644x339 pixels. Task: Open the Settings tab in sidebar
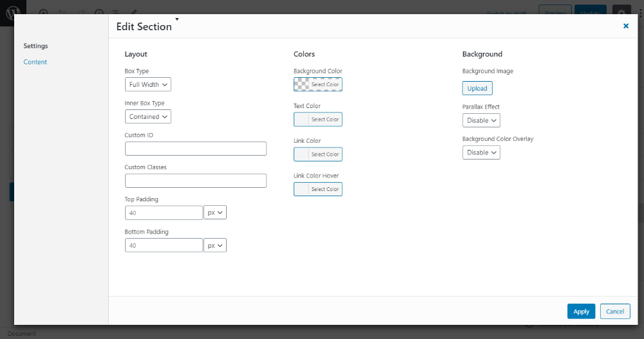click(x=35, y=46)
